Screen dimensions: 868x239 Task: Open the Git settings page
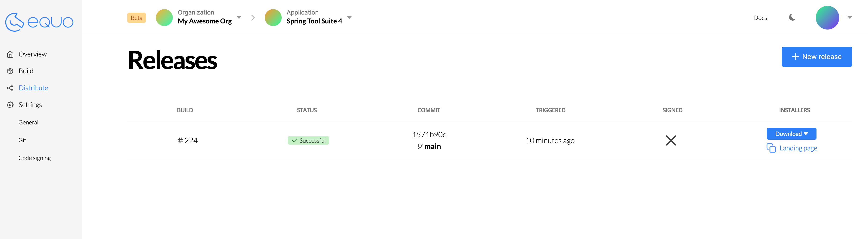[22, 140]
